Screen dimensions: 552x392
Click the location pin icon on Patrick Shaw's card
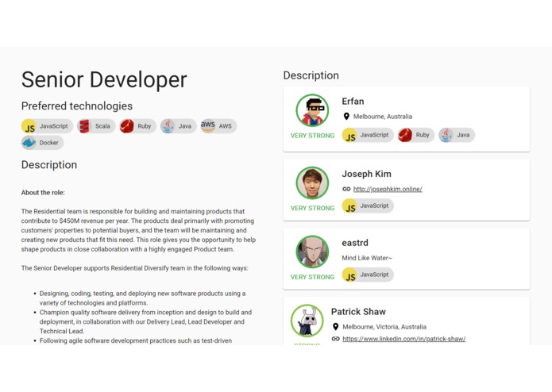(335, 327)
